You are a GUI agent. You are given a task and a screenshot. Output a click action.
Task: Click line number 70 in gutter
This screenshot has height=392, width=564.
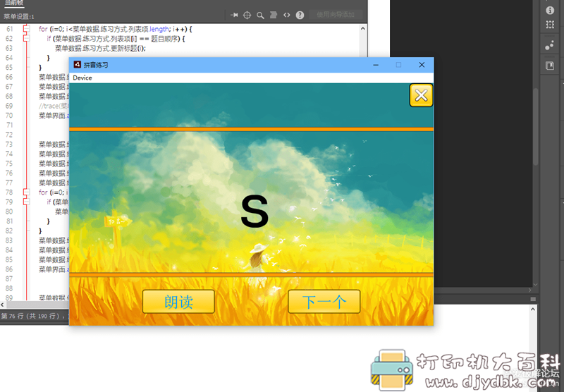[9, 116]
